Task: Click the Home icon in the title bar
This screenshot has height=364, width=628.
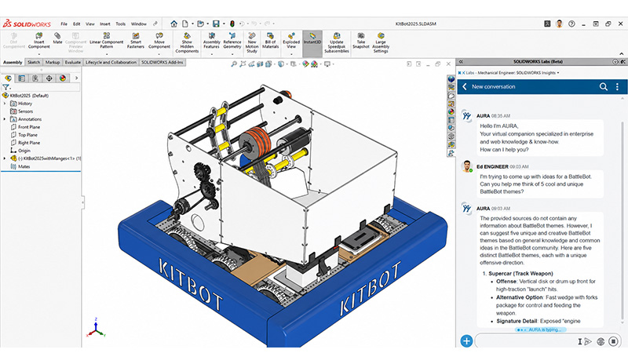Action: (173, 24)
